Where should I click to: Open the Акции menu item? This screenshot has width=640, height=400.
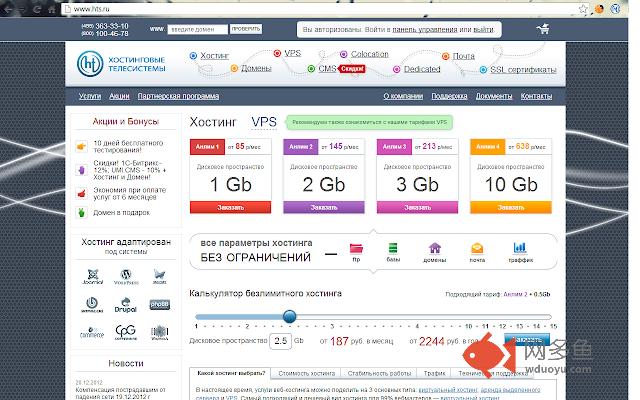pyautogui.click(x=119, y=96)
